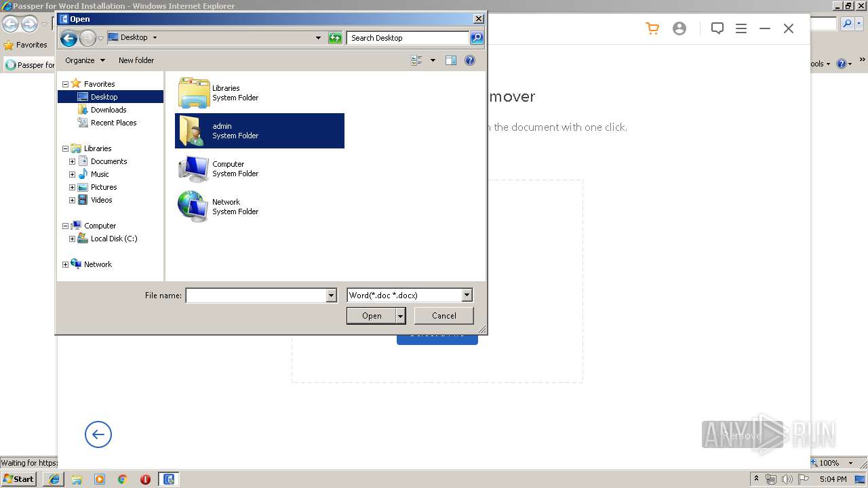Click the shopping cart icon in Passper
The width and height of the screenshot is (868, 488).
pyautogui.click(x=652, y=28)
